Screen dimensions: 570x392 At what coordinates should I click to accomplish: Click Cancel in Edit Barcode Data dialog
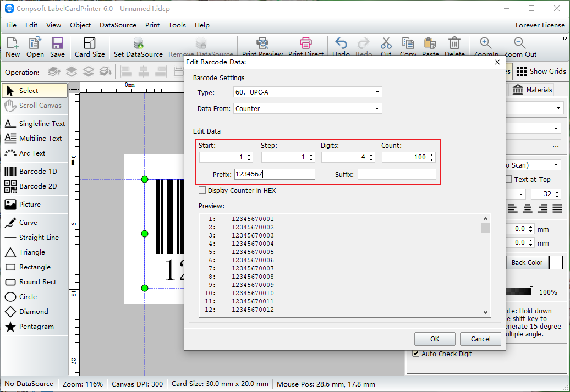[480, 339]
